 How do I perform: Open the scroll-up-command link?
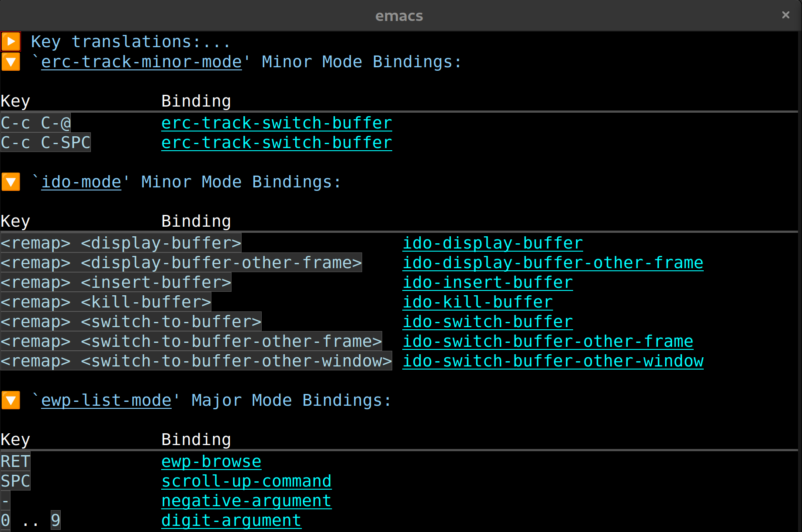click(x=246, y=481)
